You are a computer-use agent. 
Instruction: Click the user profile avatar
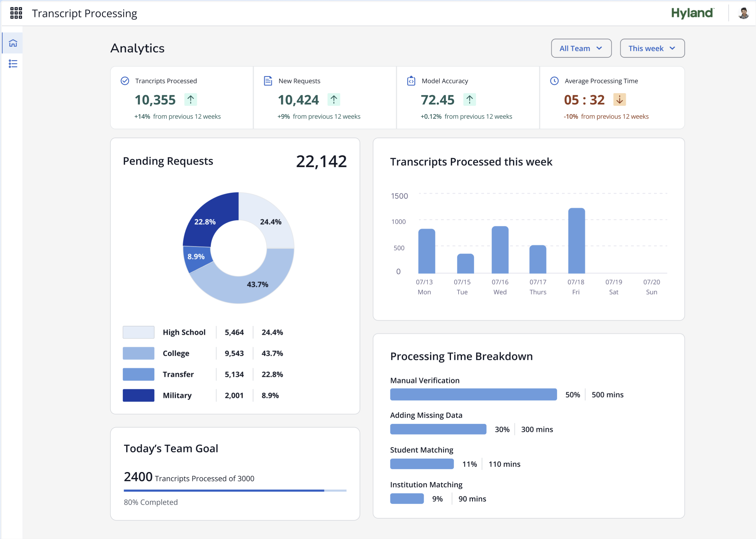click(743, 13)
